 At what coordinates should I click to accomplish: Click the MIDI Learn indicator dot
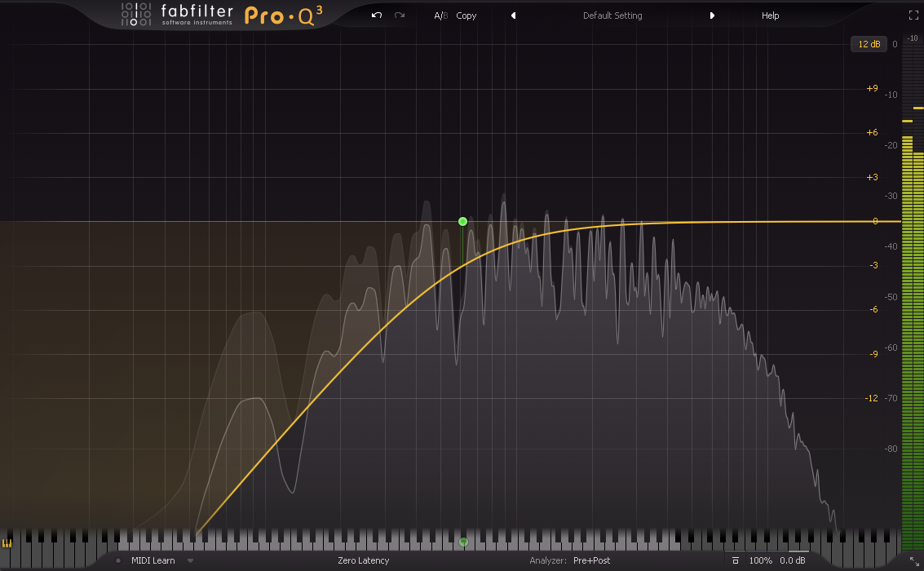[118, 560]
